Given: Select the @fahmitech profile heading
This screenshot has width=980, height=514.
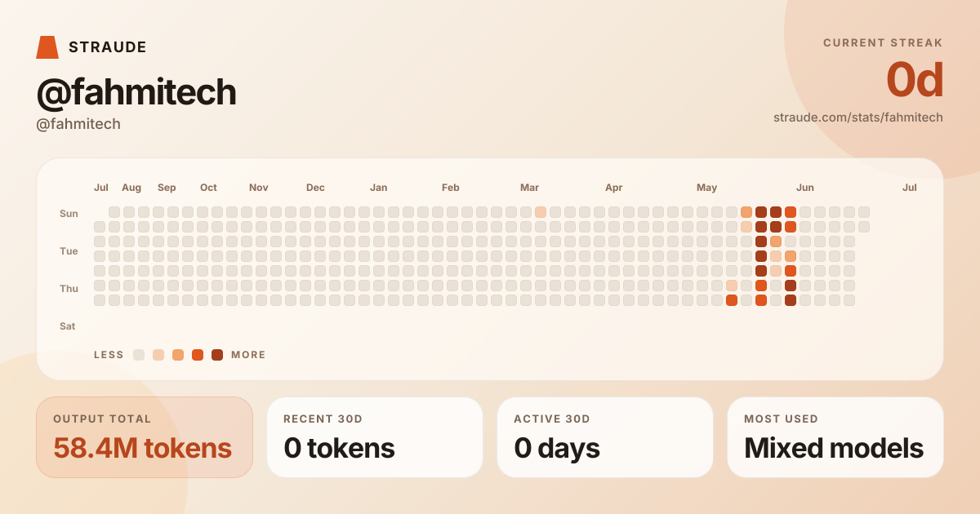Looking at the screenshot, I should coord(136,93).
